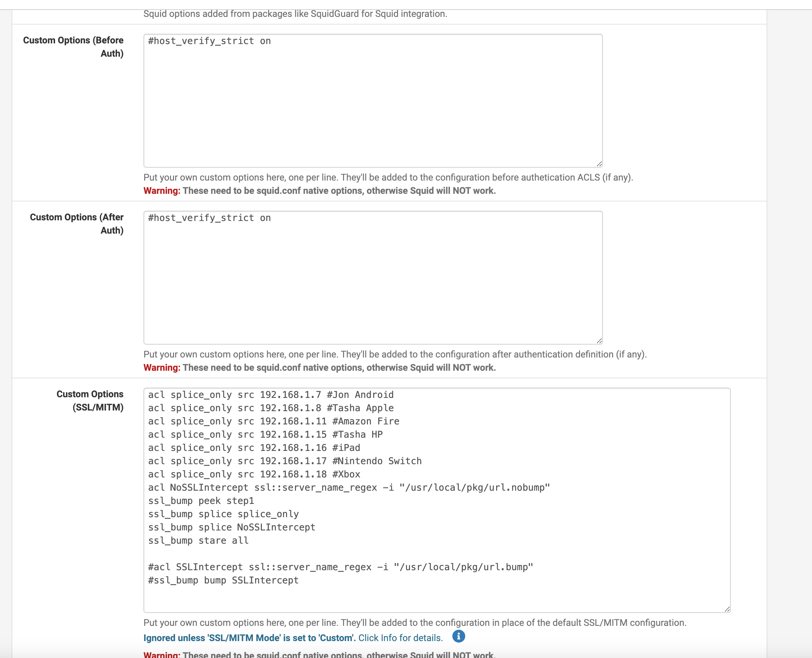Grab the resize handle of the After Auth textarea
Image resolution: width=812 pixels, height=658 pixels.
[599, 341]
